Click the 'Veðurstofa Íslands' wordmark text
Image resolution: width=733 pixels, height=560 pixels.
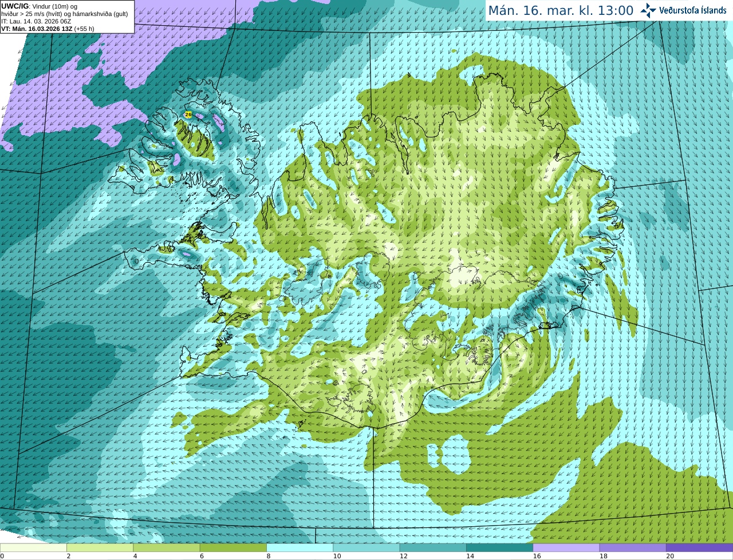point(692,10)
